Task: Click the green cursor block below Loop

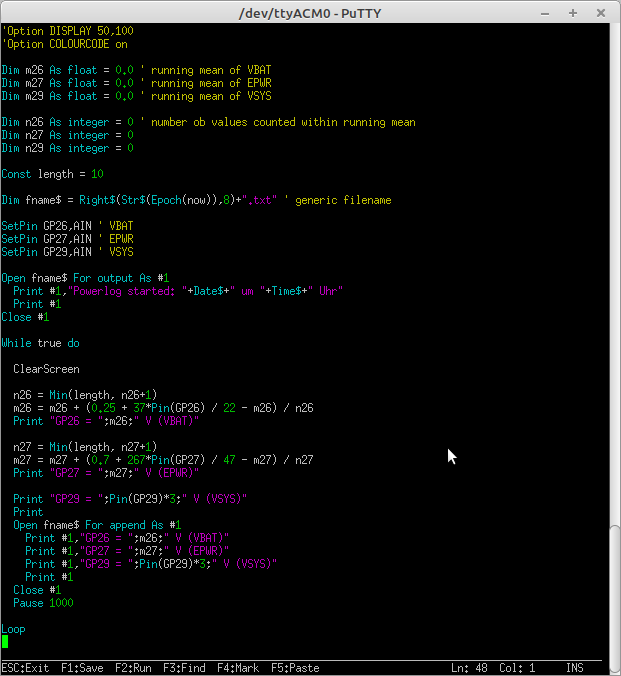Action: click(x=5, y=642)
